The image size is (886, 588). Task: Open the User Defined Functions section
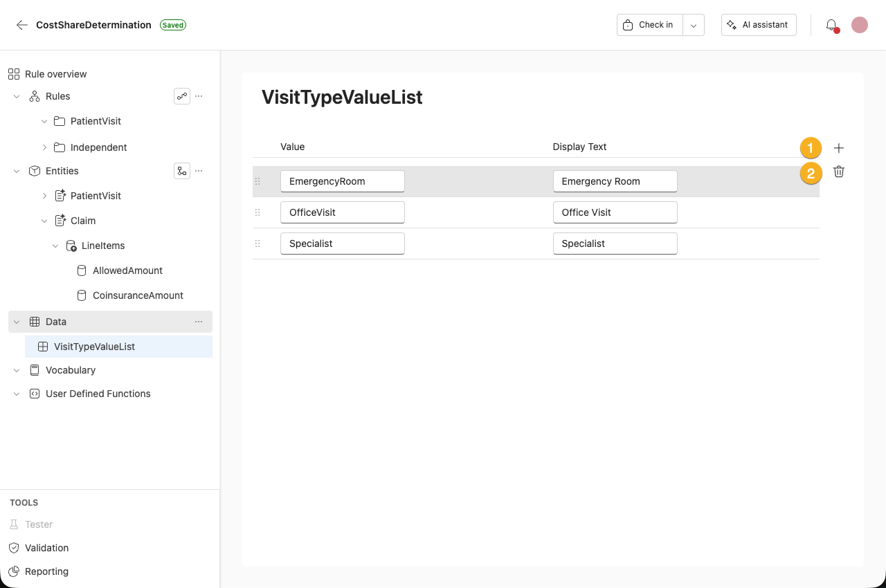[98, 394]
